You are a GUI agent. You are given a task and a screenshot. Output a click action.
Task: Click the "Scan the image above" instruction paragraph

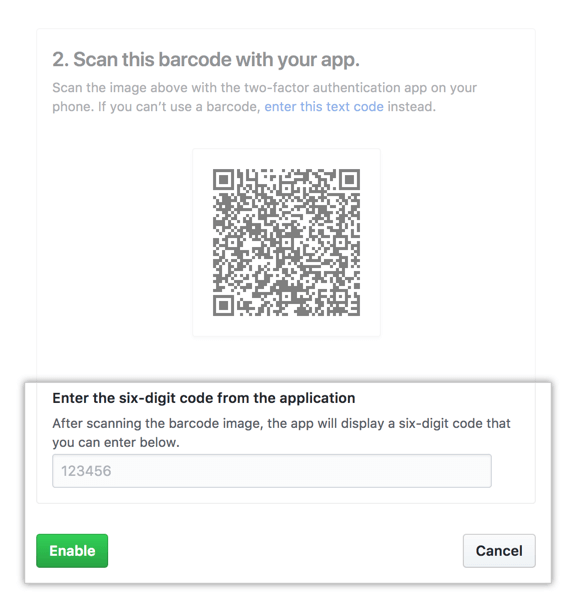tap(264, 97)
